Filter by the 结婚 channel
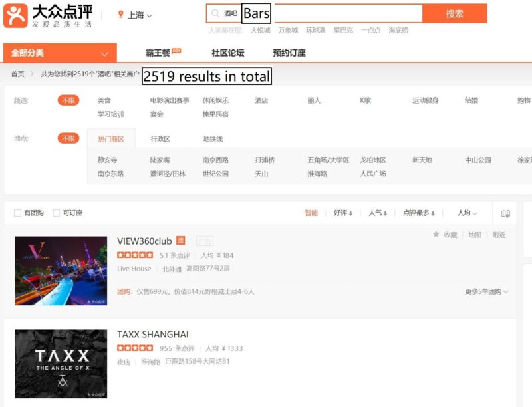This screenshot has height=407, width=532. [x=471, y=100]
